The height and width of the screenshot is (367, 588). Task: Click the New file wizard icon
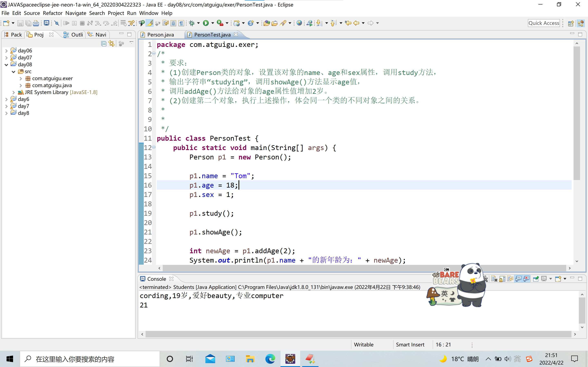click(x=6, y=23)
